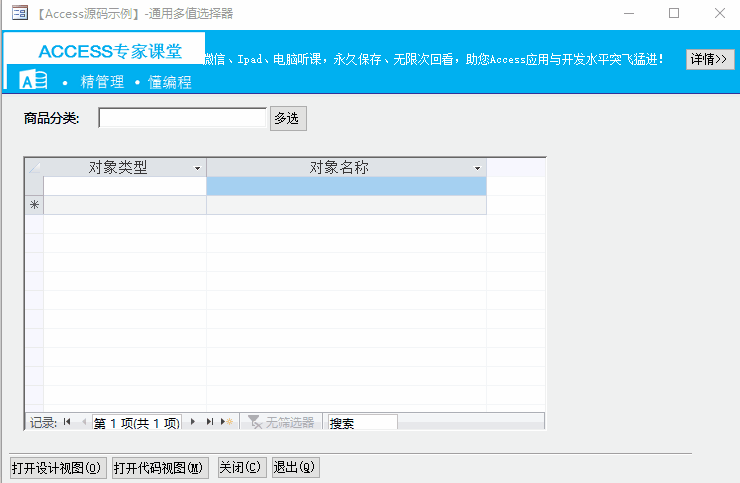Create new blank record in navigator
The height and width of the screenshot is (483, 740).
[227, 422]
